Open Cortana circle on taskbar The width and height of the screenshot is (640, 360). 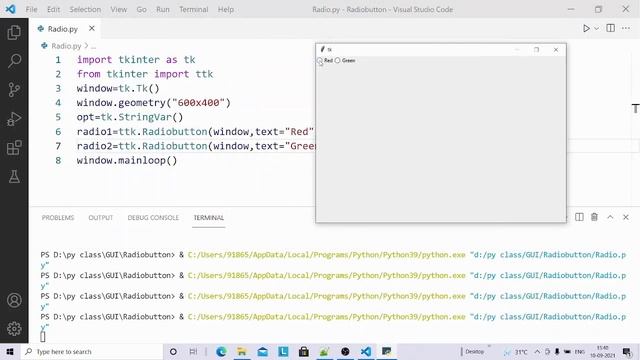coord(173,351)
